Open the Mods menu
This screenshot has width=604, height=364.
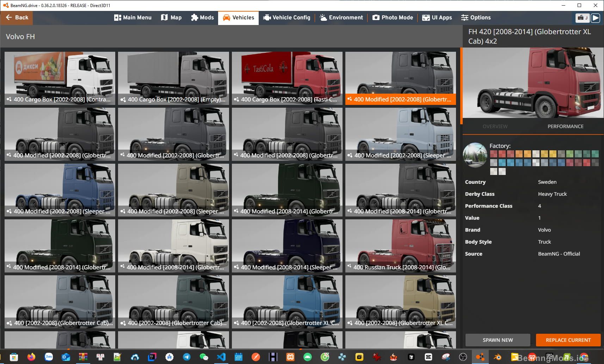(203, 18)
